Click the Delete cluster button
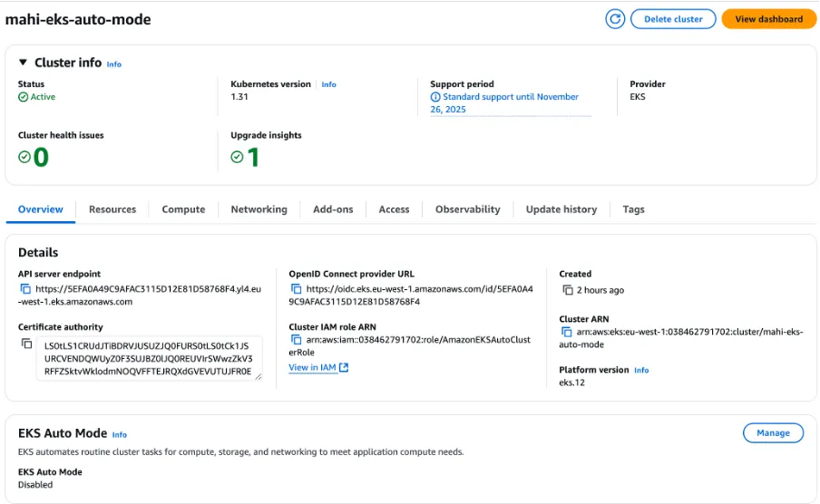The image size is (820, 504). point(673,19)
